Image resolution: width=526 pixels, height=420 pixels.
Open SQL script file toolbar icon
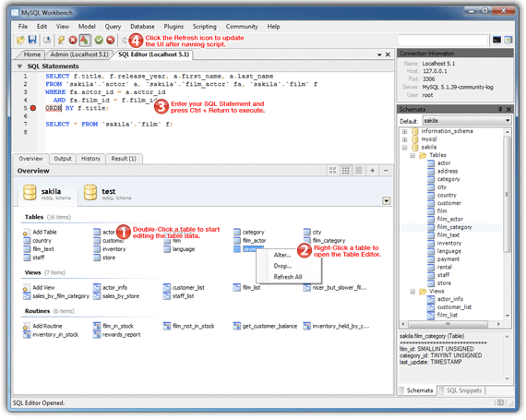click(20, 40)
